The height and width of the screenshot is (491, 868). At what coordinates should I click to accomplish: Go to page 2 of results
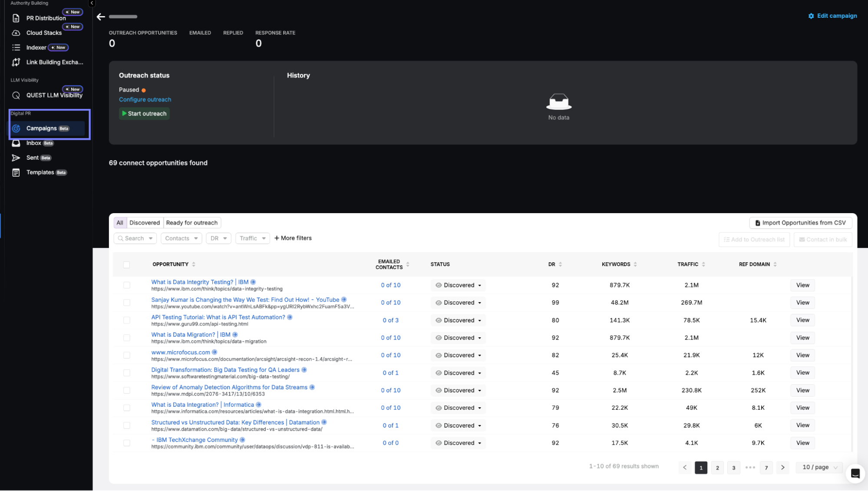click(x=717, y=468)
